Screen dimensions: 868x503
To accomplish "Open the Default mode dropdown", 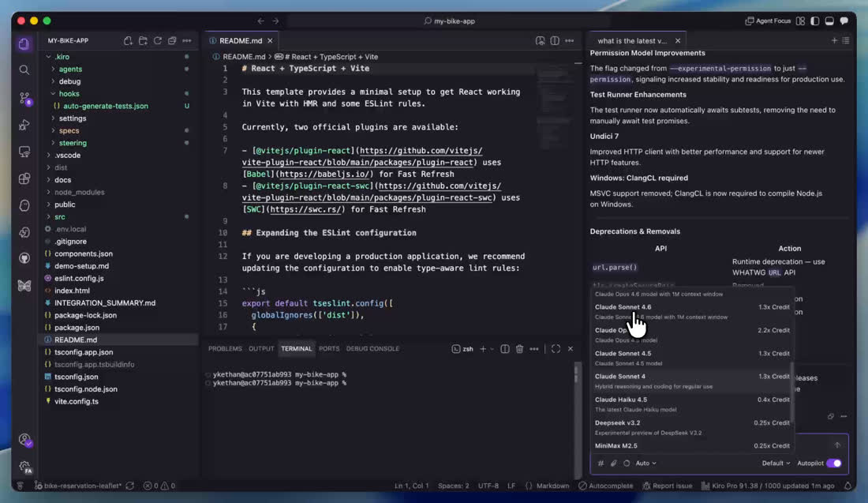I will [x=776, y=463].
